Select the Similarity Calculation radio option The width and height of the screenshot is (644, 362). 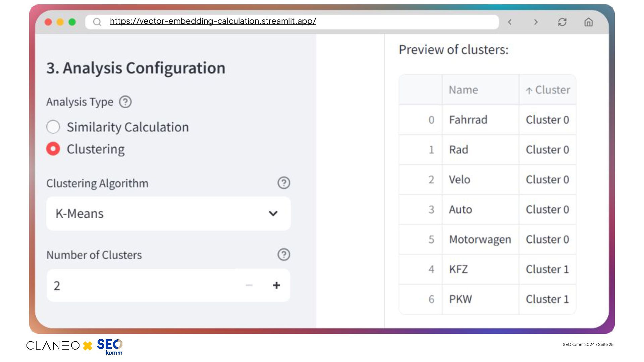click(x=53, y=127)
